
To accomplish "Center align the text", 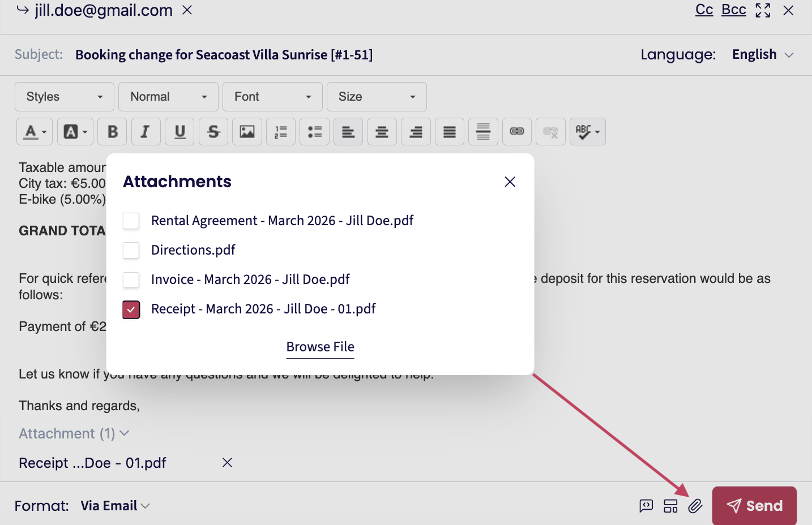I will point(382,132).
